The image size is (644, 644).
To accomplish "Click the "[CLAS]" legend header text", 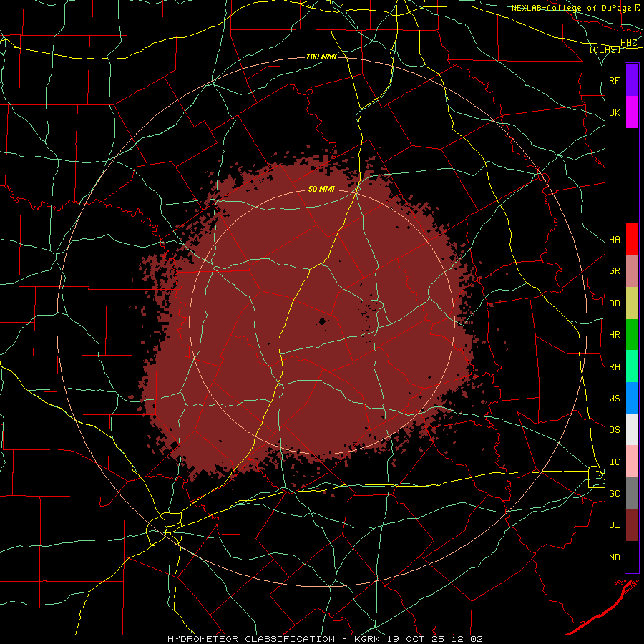I will (605, 49).
